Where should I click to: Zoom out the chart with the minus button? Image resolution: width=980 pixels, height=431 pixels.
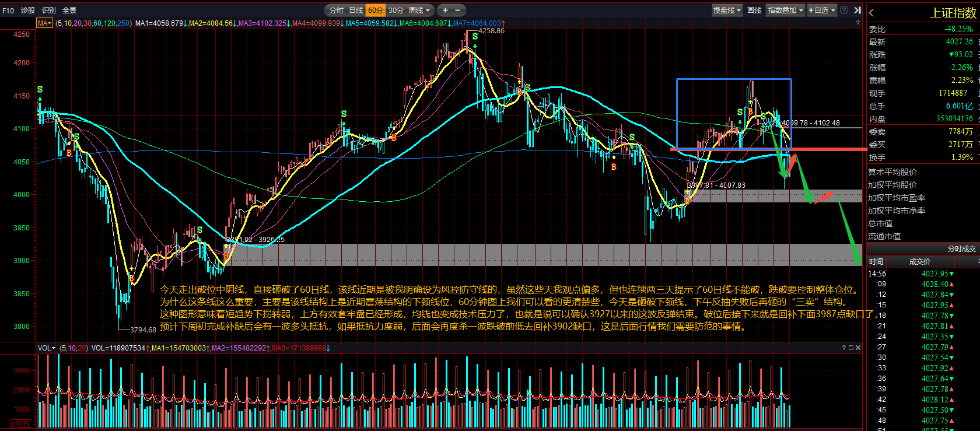pyautogui.click(x=457, y=10)
